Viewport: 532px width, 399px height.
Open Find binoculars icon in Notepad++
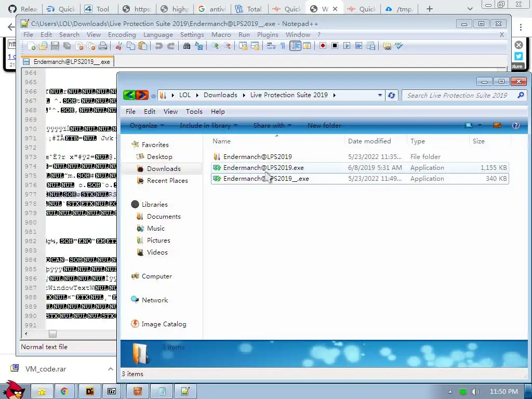pos(187,46)
